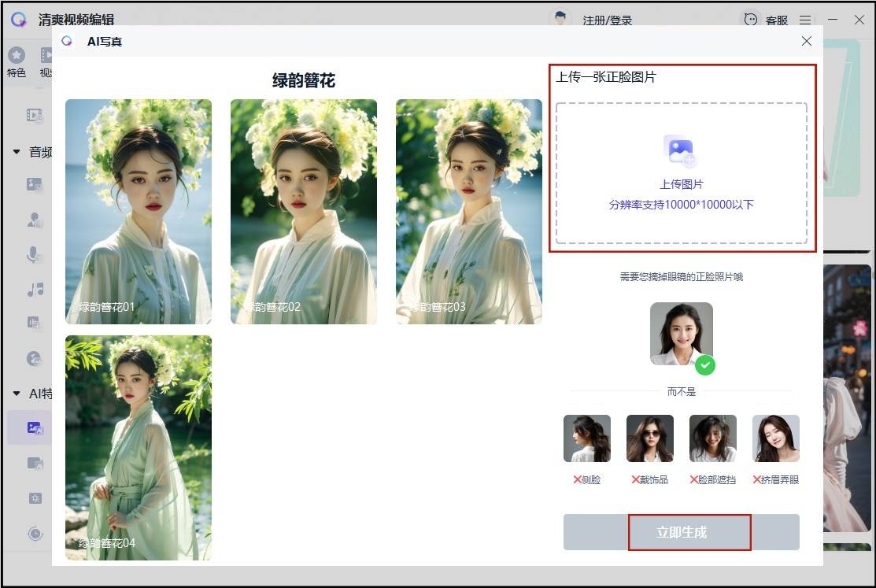Collapse the 音频 section arrow
This screenshot has height=588, width=876.
(x=17, y=152)
